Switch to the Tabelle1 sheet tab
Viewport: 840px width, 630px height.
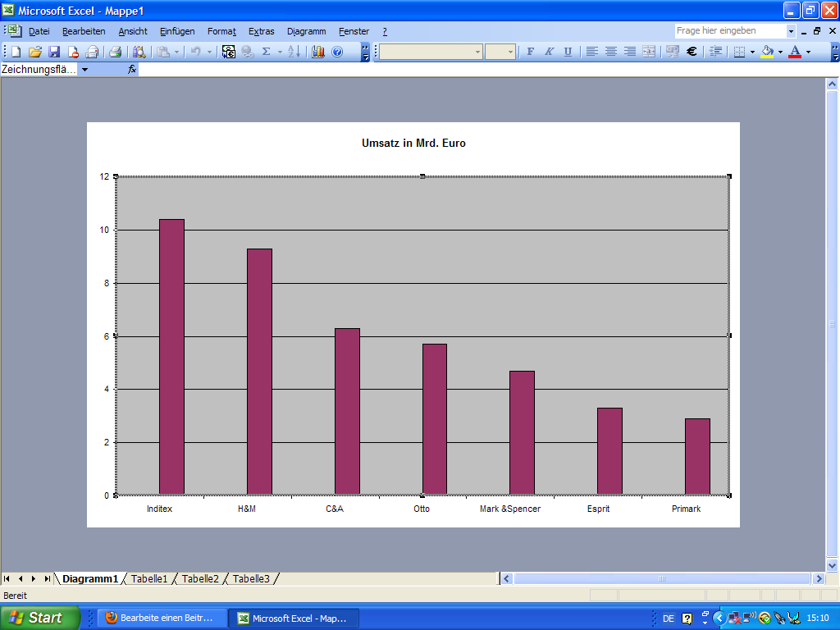(149, 578)
